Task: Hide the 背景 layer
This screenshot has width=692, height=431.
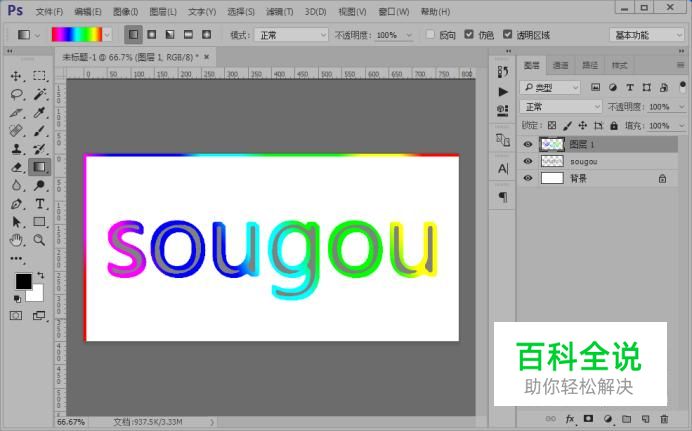Action: (528, 178)
